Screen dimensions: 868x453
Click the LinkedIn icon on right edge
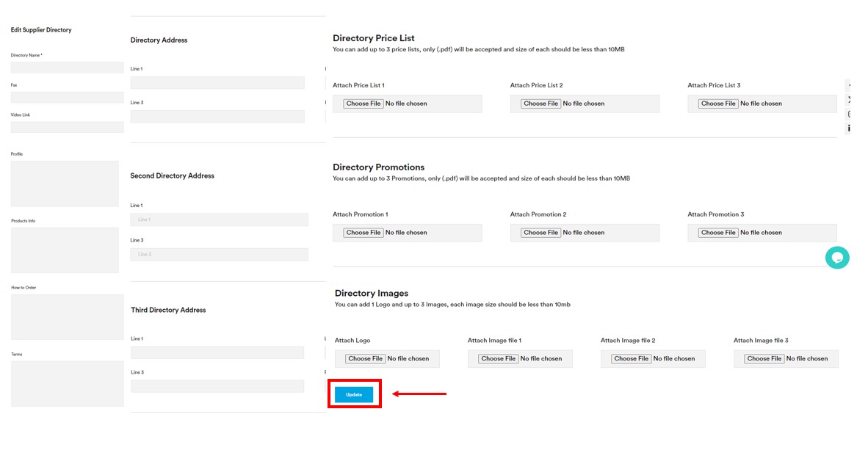pos(849,128)
